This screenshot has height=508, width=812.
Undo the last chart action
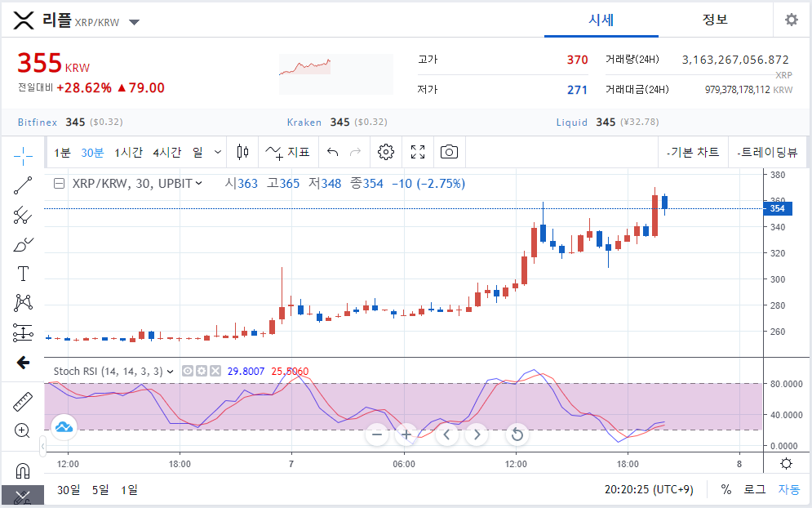(x=332, y=152)
